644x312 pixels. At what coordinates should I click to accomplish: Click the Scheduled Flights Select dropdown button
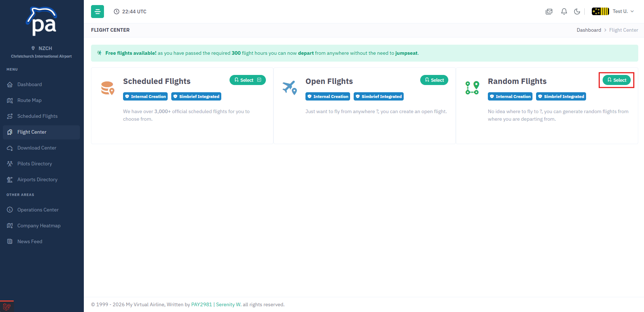[248, 80]
